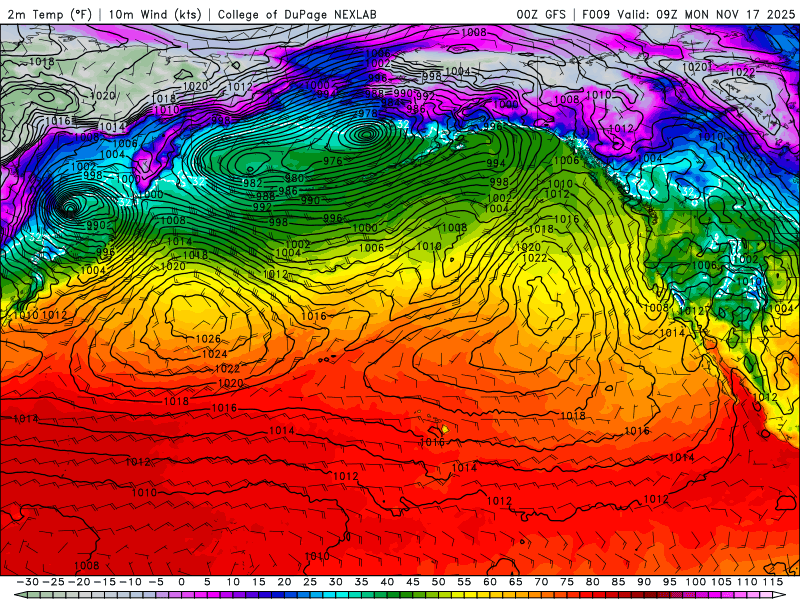Screen dimensions: 800x600
Task: Click the colorbar tick label 90
Action: click(644, 582)
